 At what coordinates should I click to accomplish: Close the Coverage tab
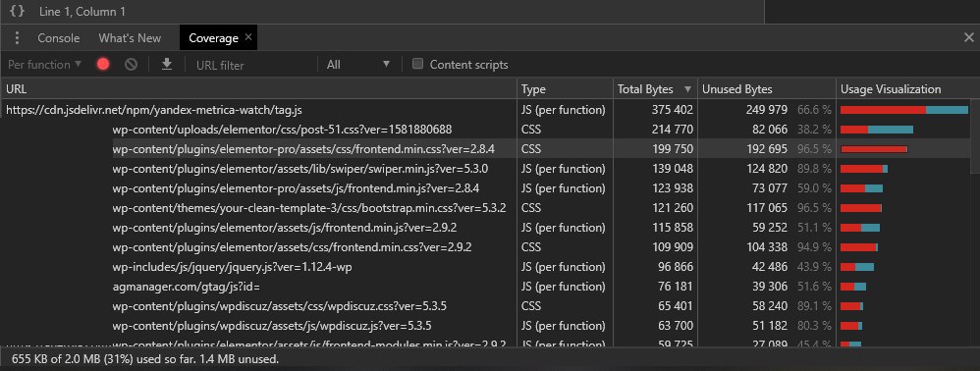(x=248, y=37)
